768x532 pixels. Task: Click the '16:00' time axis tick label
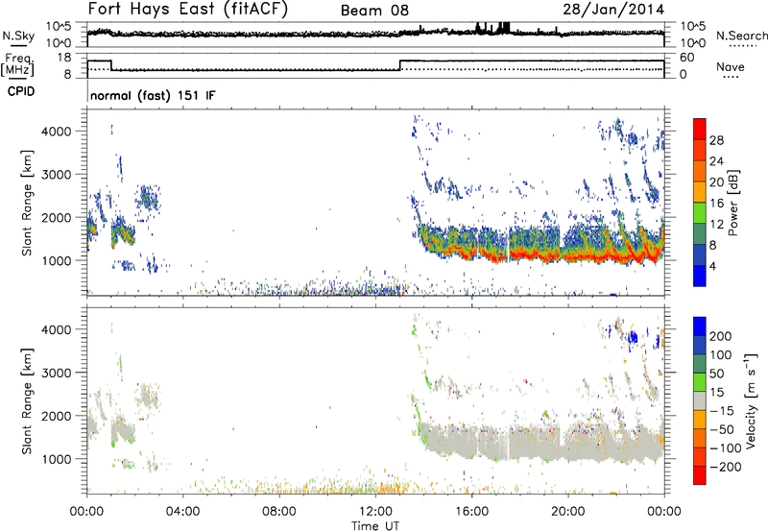point(471,512)
